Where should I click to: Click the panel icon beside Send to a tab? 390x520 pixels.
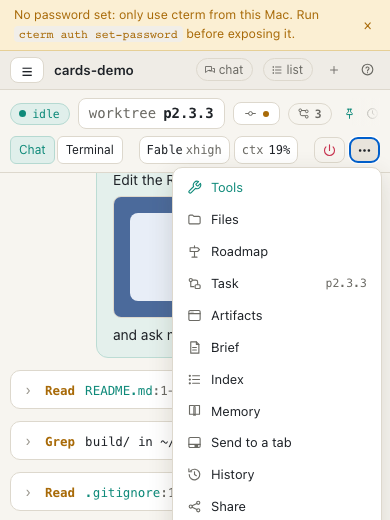pyautogui.click(x=195, y=443)
